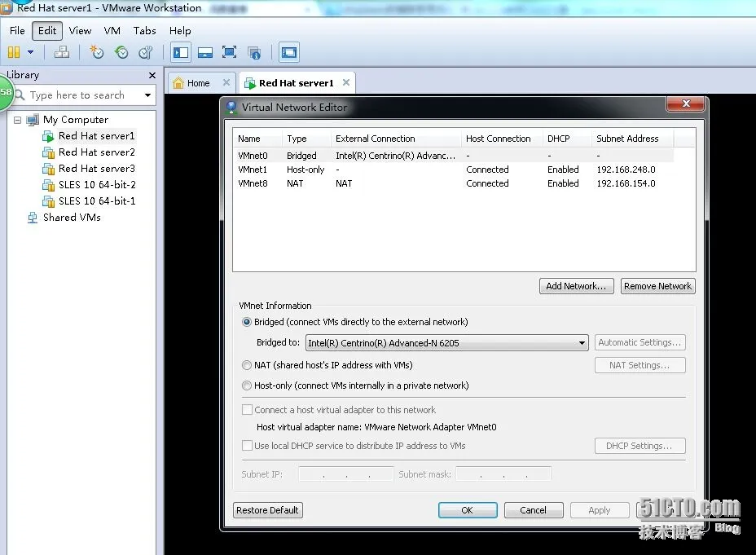The height and width of the screenshot is (555, 756).
Task: Click the Subnet IP field
Action: pyautogui.click(x=345, y=474)
